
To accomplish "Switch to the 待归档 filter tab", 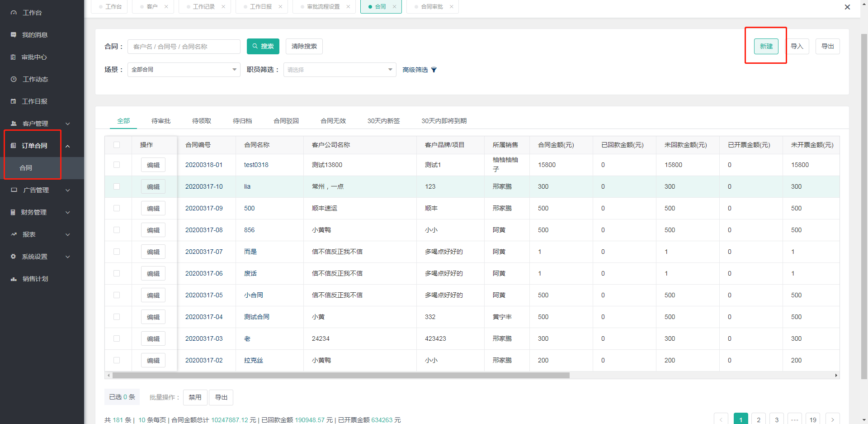I will pos(242,121).
